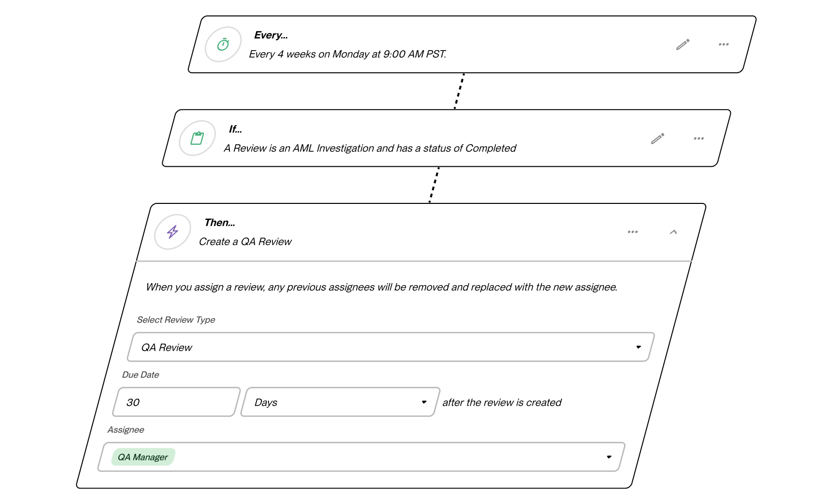Click the clipboard icon in If card

pyautogui.click(x=197, y=138)
